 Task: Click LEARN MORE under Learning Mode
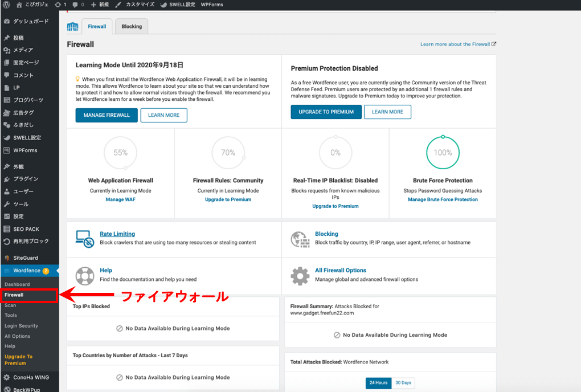tap(164, 115)
